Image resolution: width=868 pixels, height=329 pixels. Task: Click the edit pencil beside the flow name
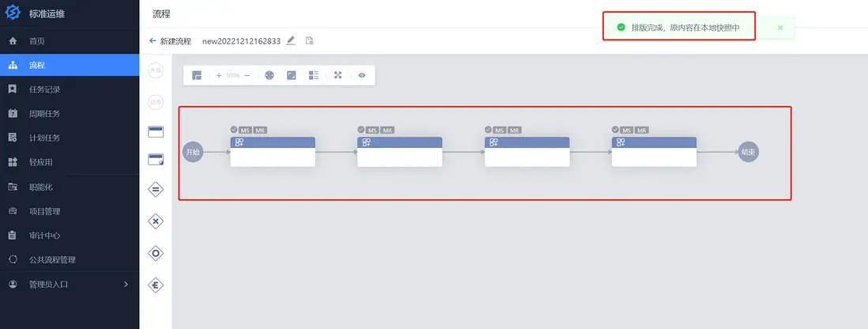(x=291, y=40)
